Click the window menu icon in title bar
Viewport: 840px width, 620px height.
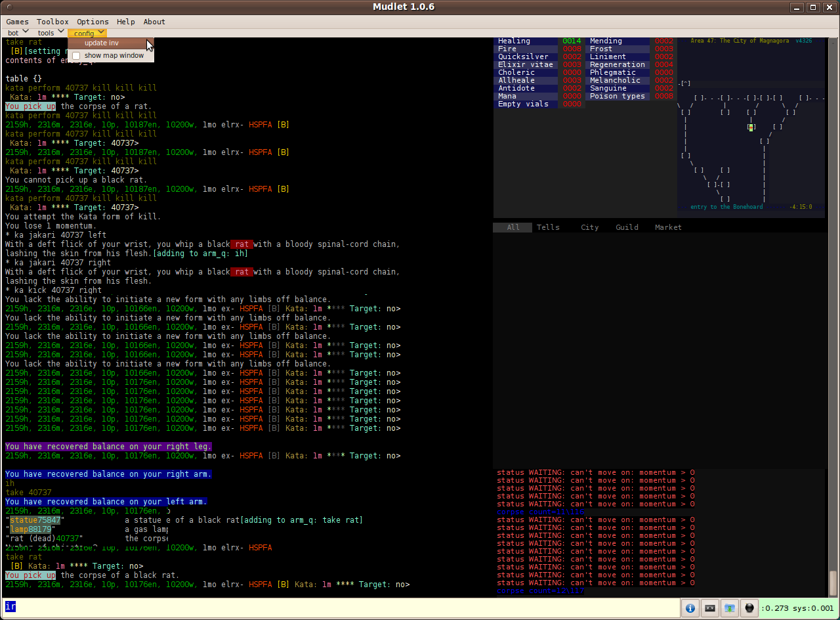[9, 7]
